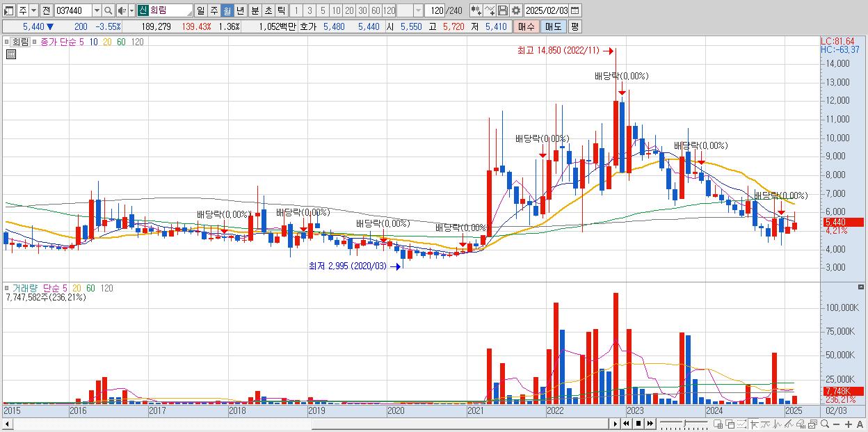The width and height of the screenshot is (868, 432).
Task: Open the blank interval combo box dropdown
Action: (x=418, y=10)
